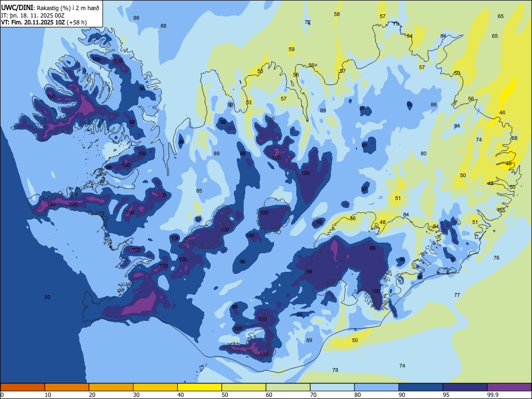Click the 78 value off the south coast

(335, 370)
